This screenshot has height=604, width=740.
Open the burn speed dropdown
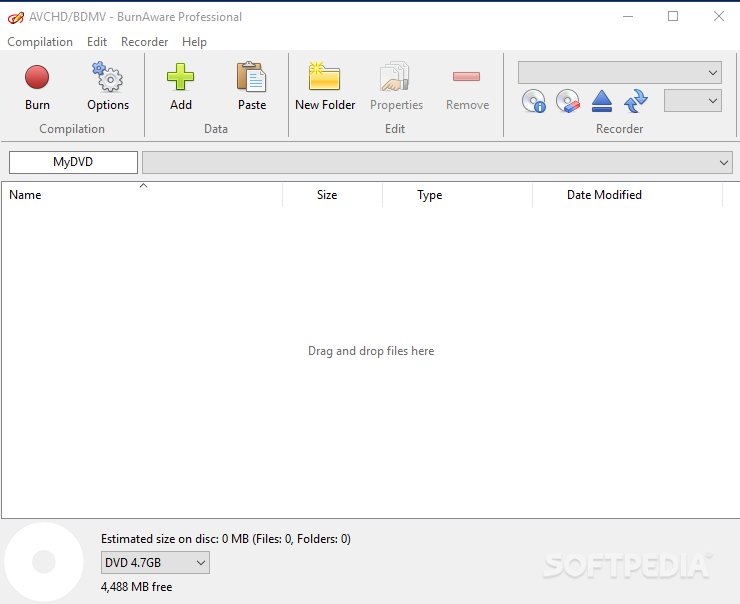click(x=692, y=101)
